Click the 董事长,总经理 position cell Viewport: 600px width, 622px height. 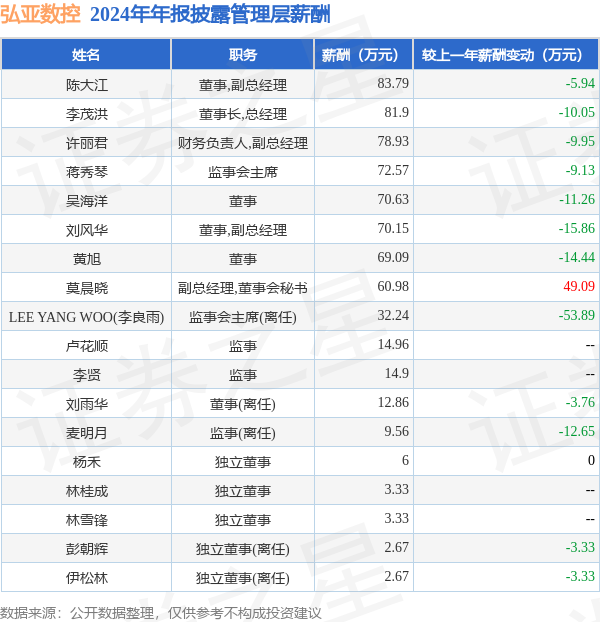tap(243, 114)
